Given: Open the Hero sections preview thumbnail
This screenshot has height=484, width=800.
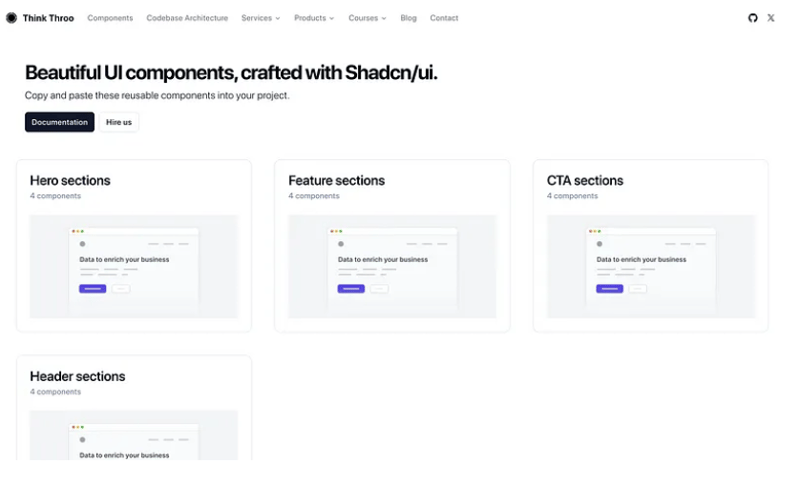Looking at the screenshot, I should [134, 266].
